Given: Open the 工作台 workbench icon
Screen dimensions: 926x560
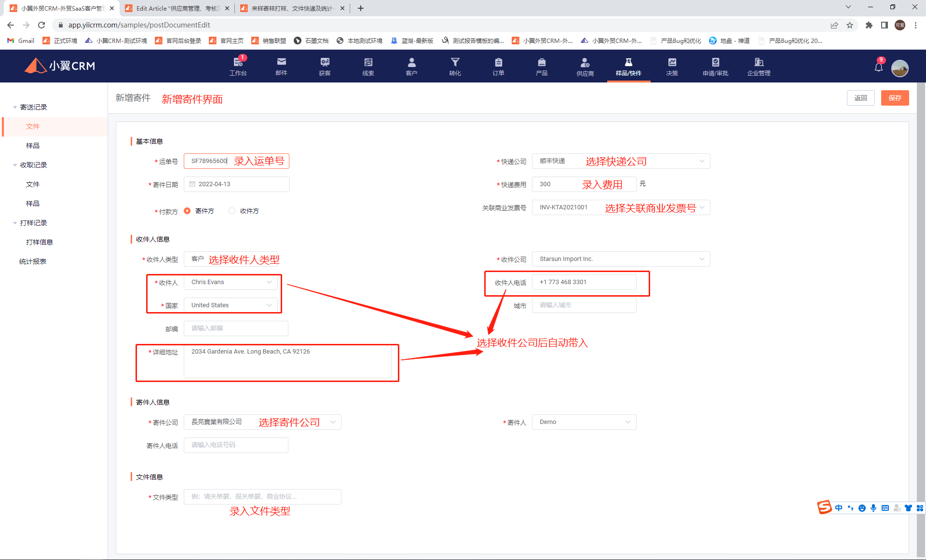Looking at the screenshot, I should click(x=238, y=66).
